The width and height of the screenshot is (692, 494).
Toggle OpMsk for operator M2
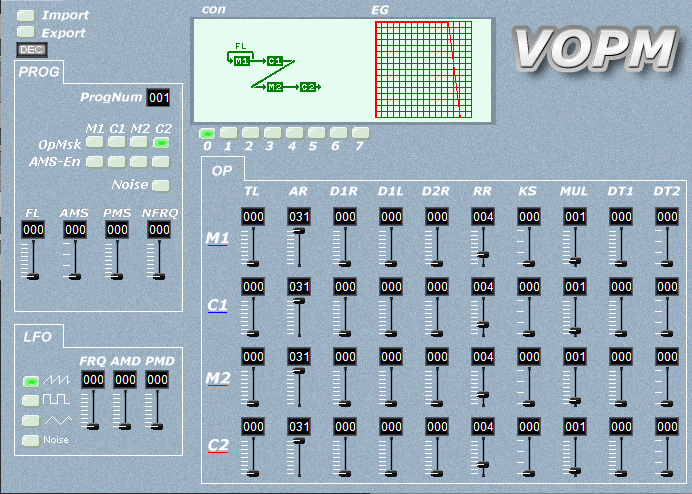click(139, 143)
